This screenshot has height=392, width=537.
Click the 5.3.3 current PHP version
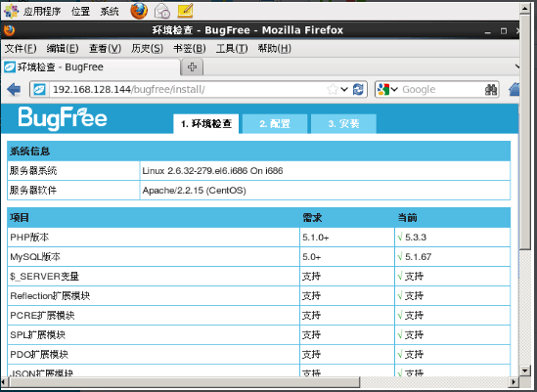(x=416, y=238)
